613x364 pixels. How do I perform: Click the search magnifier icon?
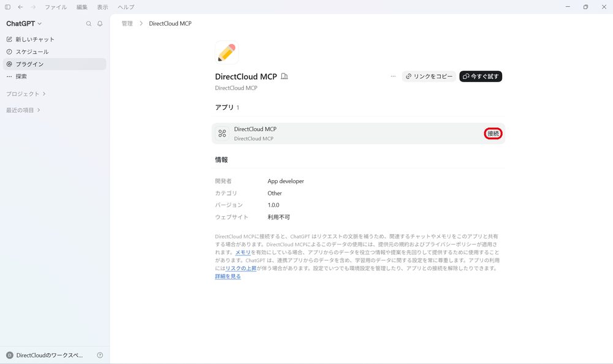tap(89, 23)
